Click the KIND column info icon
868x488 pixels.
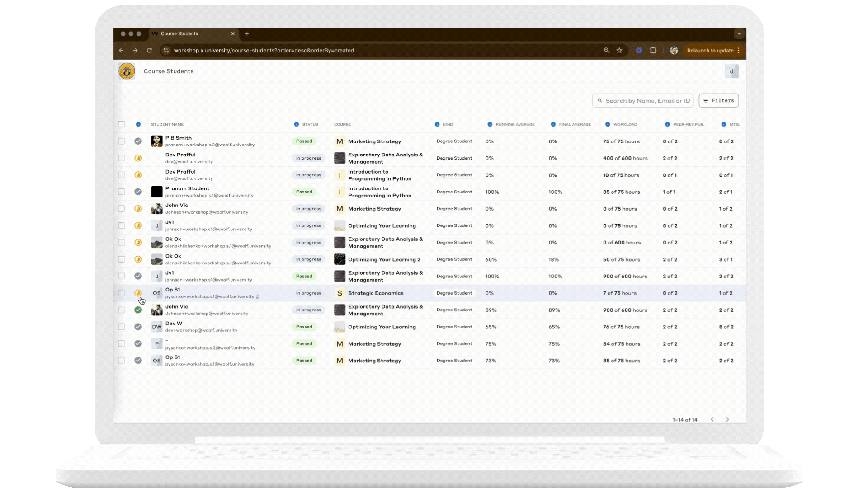pyautogui.click(x=437, y=124)
